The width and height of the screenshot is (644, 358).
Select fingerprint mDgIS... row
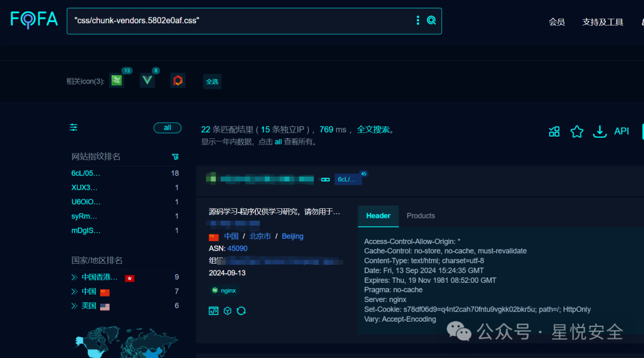(x=125, y=230)
